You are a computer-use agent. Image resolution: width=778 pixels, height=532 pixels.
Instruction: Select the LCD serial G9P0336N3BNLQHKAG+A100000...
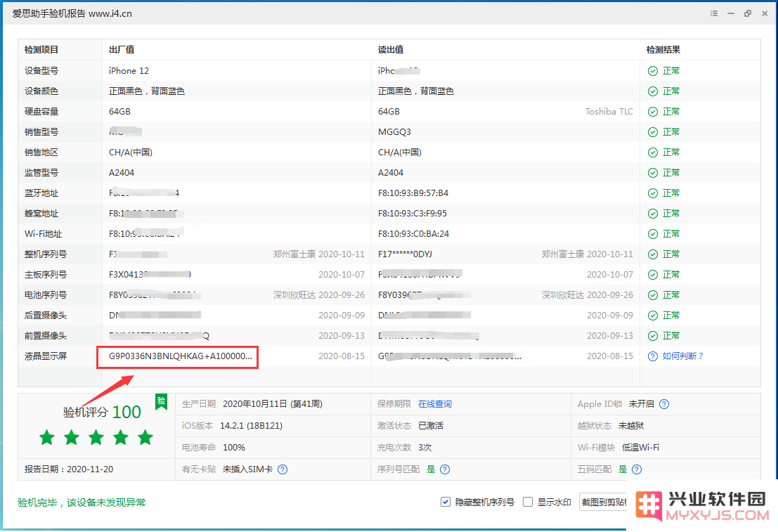[x=181, y=356]
